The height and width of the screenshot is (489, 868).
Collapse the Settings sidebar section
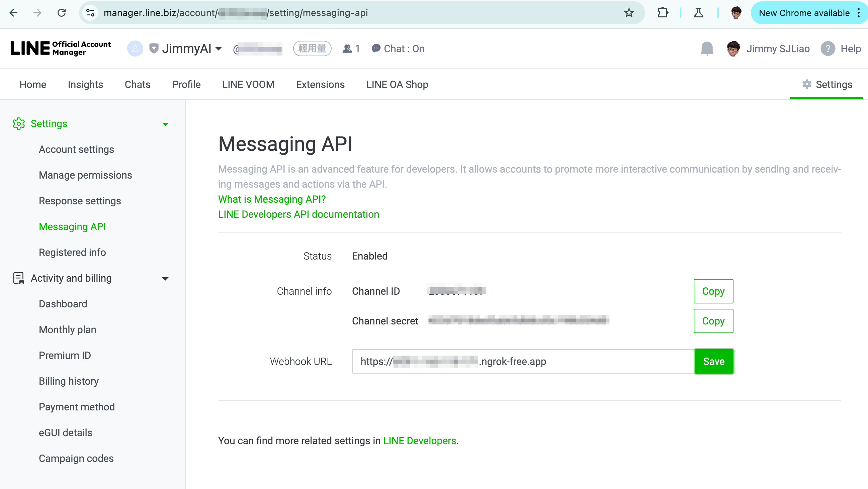165,124
